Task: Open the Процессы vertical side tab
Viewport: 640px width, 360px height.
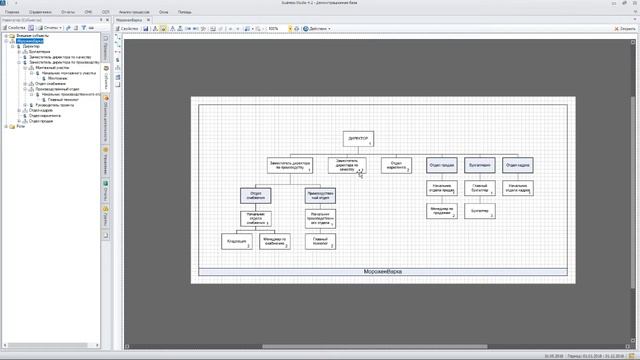Action: pyautogui.click(x=106, y=48)
